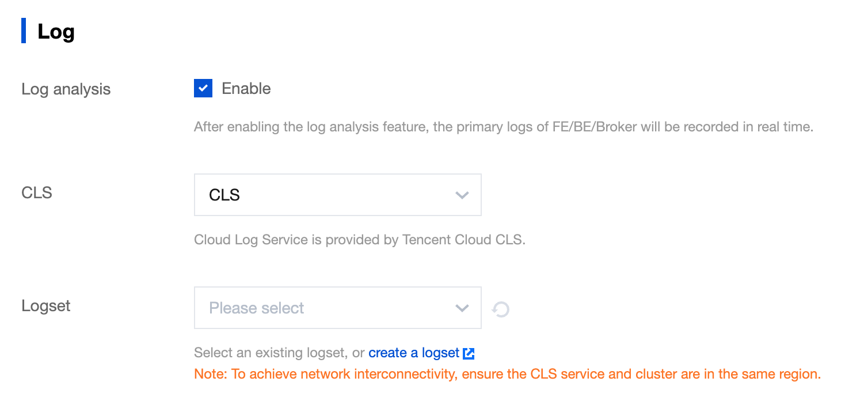The image size is (868, 393).
Task: Click the "CLS" field label on the left
Action: (37, 192)
